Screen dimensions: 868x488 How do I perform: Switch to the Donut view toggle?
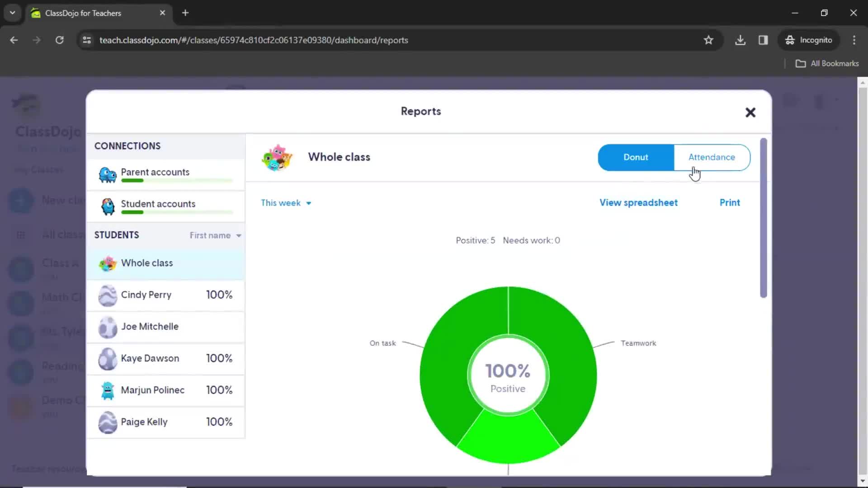pos(636,157)
